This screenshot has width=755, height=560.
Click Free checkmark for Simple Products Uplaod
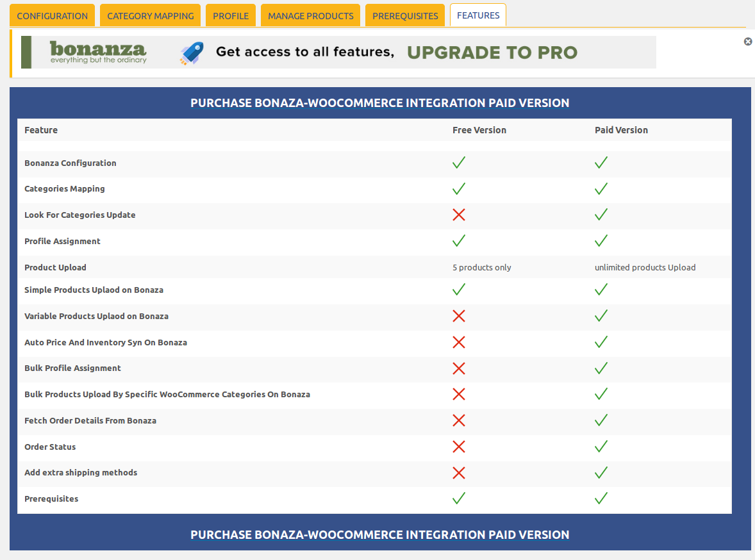click(x=459, y=290)
